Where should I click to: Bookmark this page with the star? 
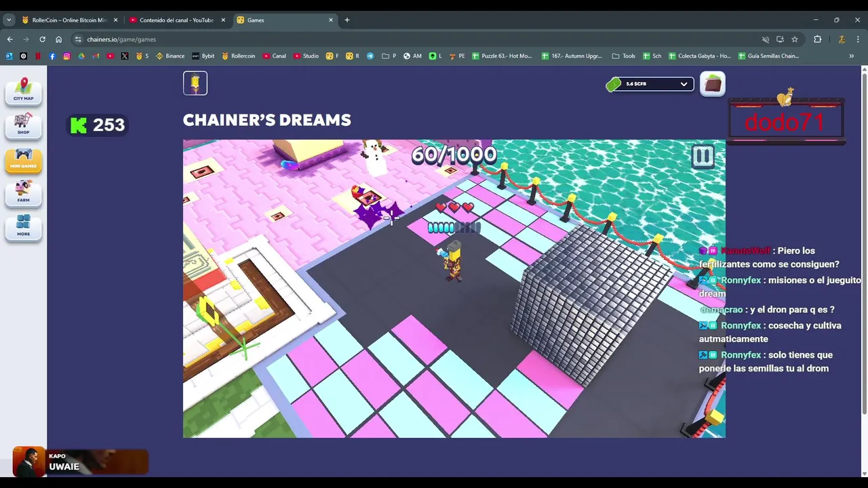point(795,39)
